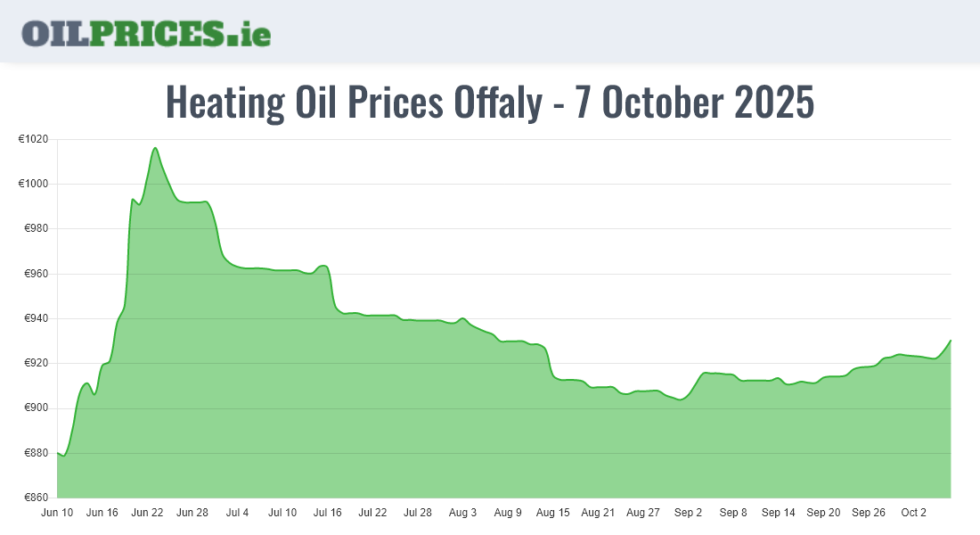Select the "Sep 2" date label
This screenshot has width=980, height=535.
tap(688, 513)
